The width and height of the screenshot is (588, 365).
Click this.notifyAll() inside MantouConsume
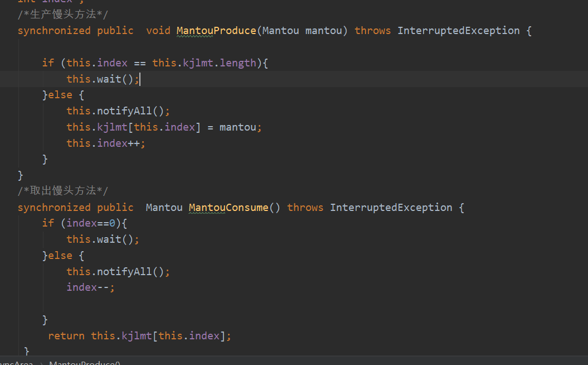point(118,271)
